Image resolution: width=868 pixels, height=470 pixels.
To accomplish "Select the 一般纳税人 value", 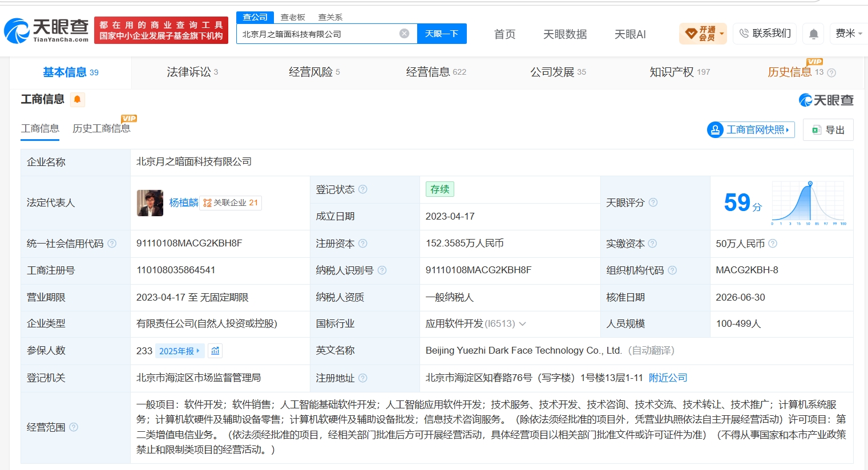I will (450, 297).
